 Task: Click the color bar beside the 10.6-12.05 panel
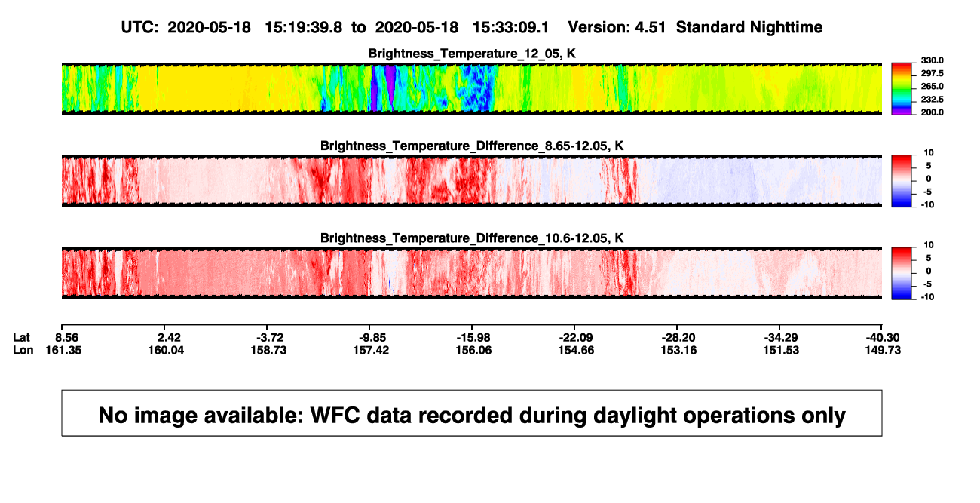[x=902, y=273]
